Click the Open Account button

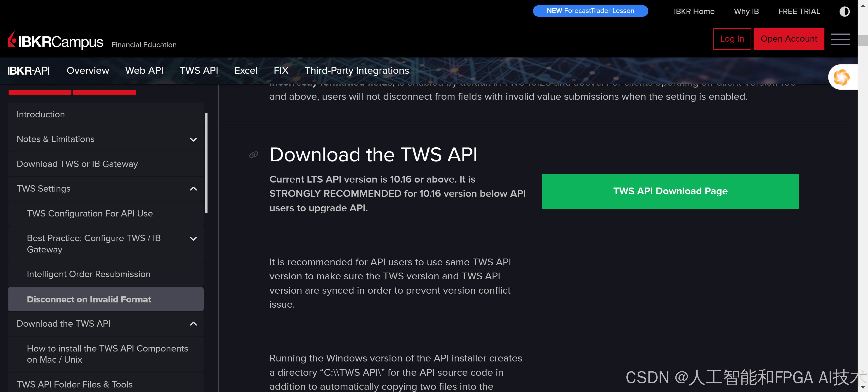coord(789,39)
